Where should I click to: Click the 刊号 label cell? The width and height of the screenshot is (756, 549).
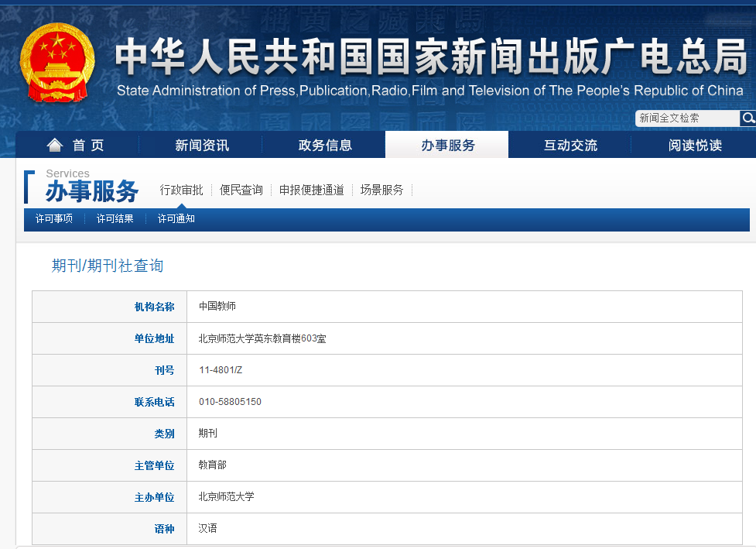(x=109, y=370)
